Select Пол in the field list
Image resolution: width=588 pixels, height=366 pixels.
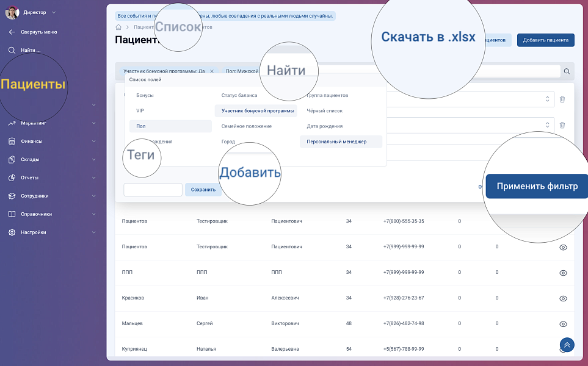(170, 126)
